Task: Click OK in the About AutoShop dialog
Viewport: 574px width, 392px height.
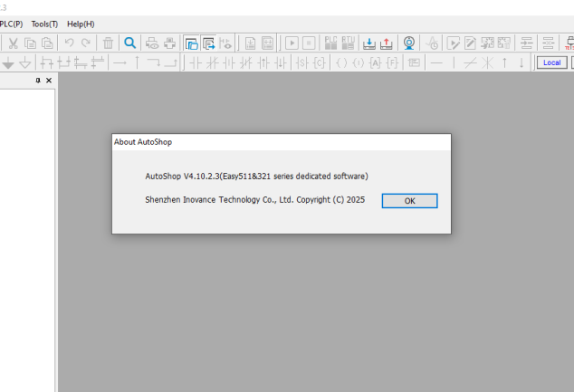Action: point(409,201)
